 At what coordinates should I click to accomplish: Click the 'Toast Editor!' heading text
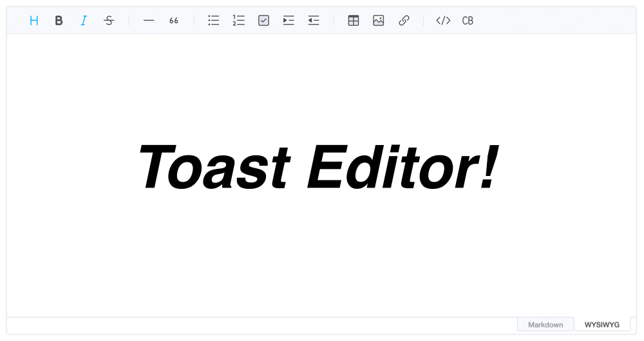click(x=318, y=167)
